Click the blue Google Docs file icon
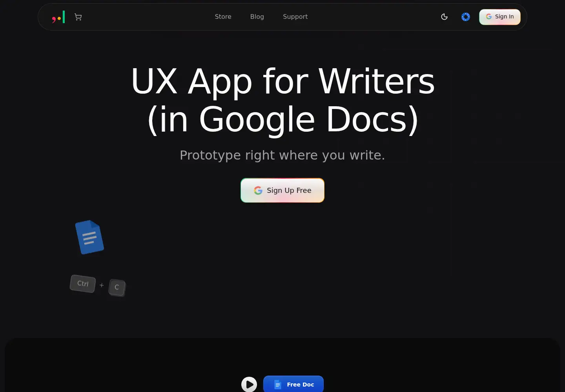This screenshot has width=565, height=392. pos(89,237)
